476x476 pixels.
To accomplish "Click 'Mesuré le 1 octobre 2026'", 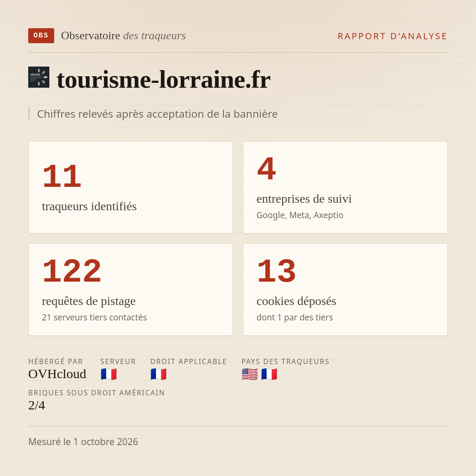I will [x=83, y=442].
